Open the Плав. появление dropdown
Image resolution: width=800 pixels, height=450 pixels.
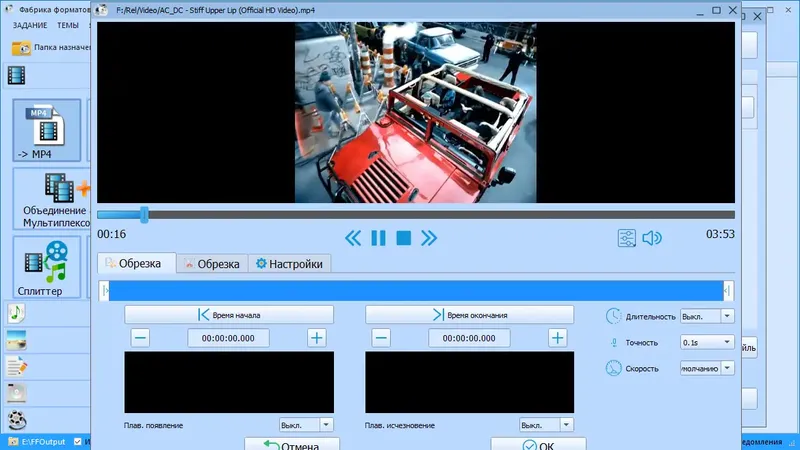coord(306,424)
